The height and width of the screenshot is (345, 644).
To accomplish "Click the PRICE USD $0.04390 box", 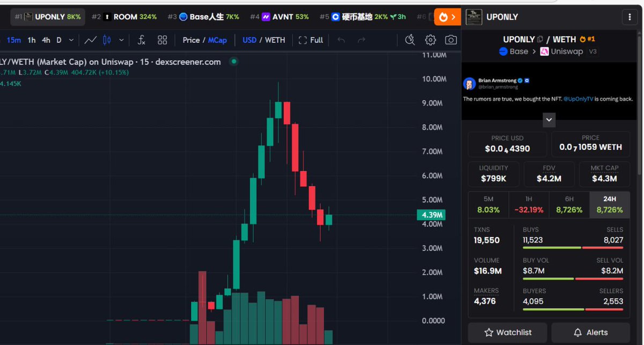I will pos(507,144).
